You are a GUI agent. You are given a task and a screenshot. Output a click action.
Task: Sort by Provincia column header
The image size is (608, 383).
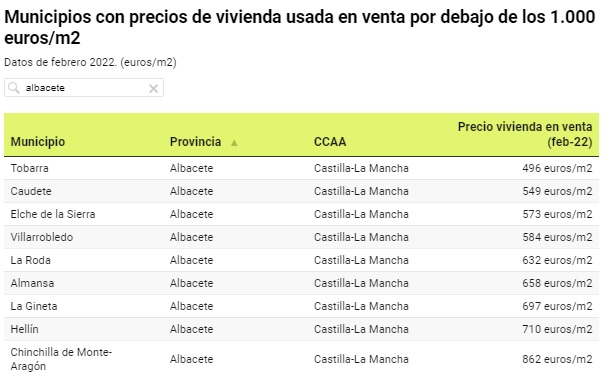(x=195, y=142)
